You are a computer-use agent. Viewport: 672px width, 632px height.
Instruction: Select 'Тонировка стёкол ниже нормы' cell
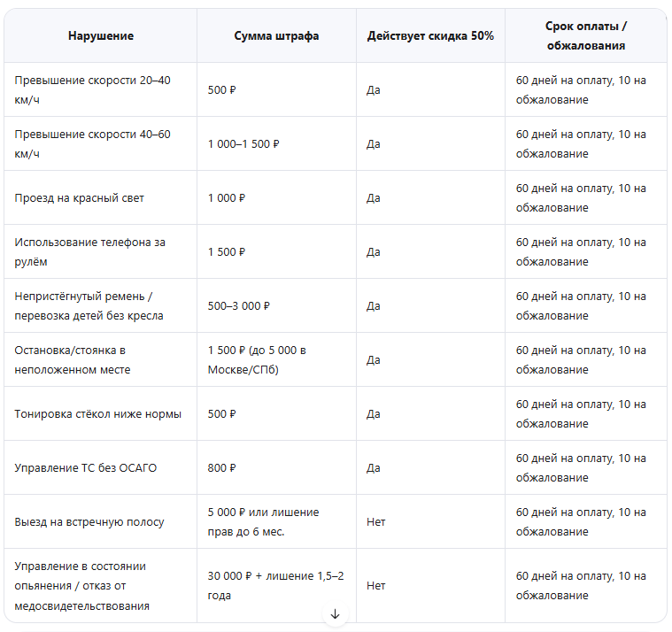(101, 413)
